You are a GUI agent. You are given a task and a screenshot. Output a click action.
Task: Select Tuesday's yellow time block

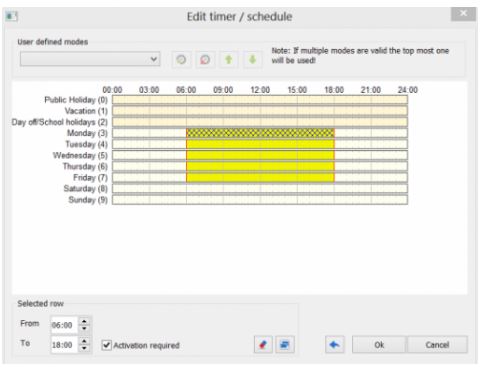[260, 144]
